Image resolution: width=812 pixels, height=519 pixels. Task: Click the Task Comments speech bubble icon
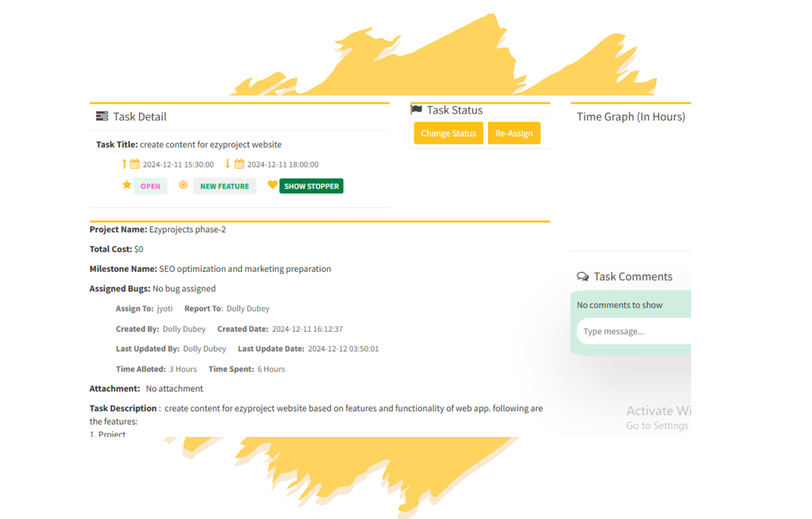pyautogui.click(x=583, y=276)
